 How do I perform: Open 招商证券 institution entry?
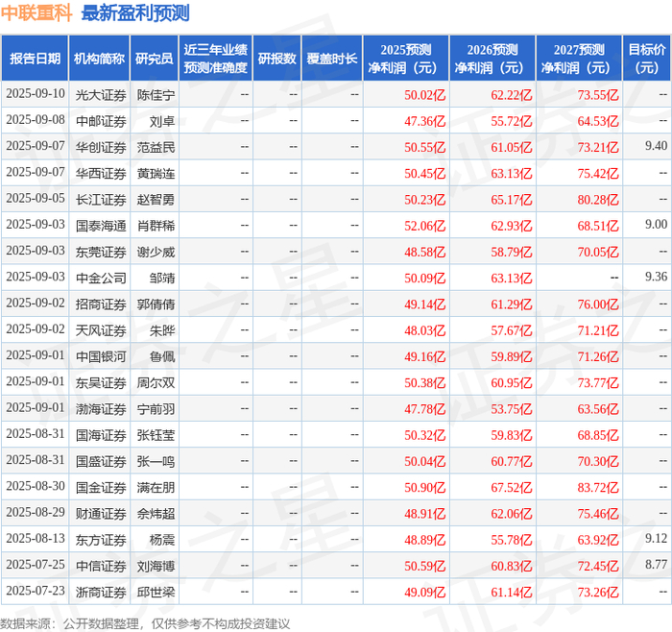point(101,304)
